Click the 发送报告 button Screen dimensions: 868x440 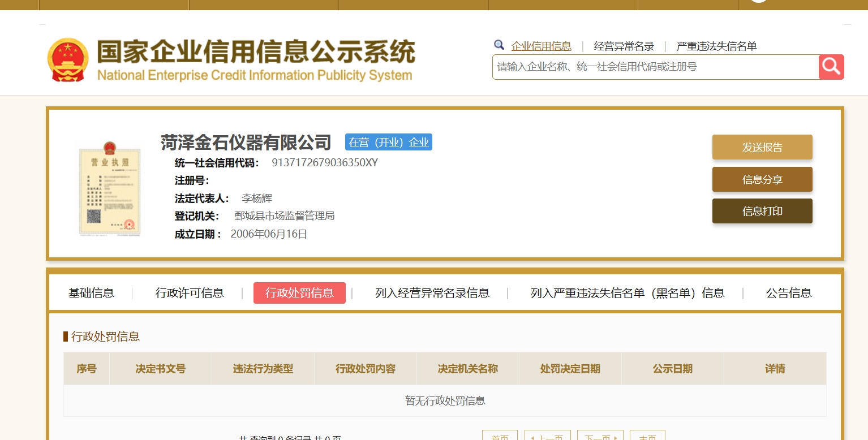coord(762,147)
